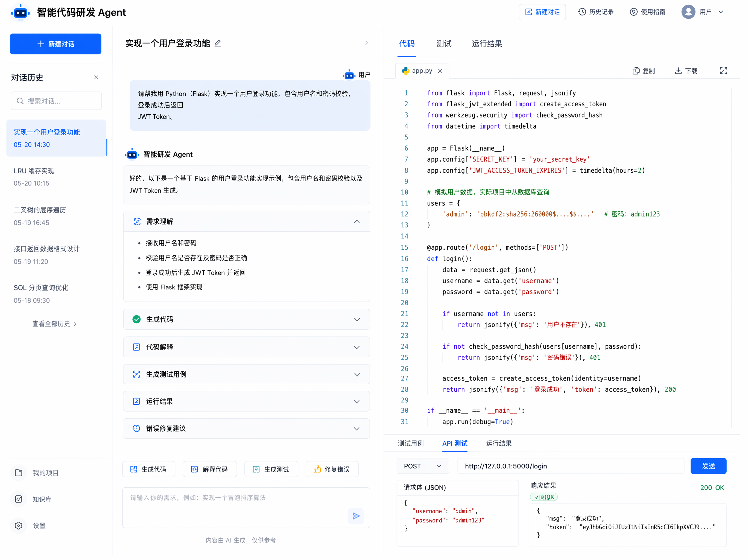Screen dimensions: 748x560
Task: Click the 解释代码 quick action button
Action: pyautogui.click(x=210, y=469)
